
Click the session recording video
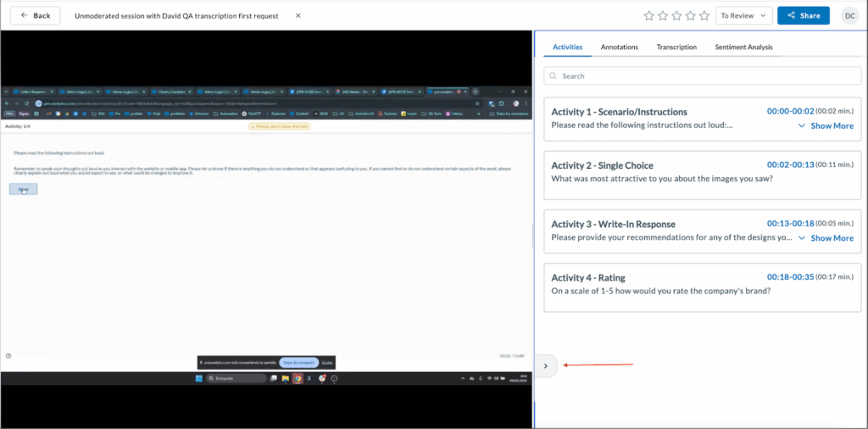pyautogui.click(x=266, y=229)
